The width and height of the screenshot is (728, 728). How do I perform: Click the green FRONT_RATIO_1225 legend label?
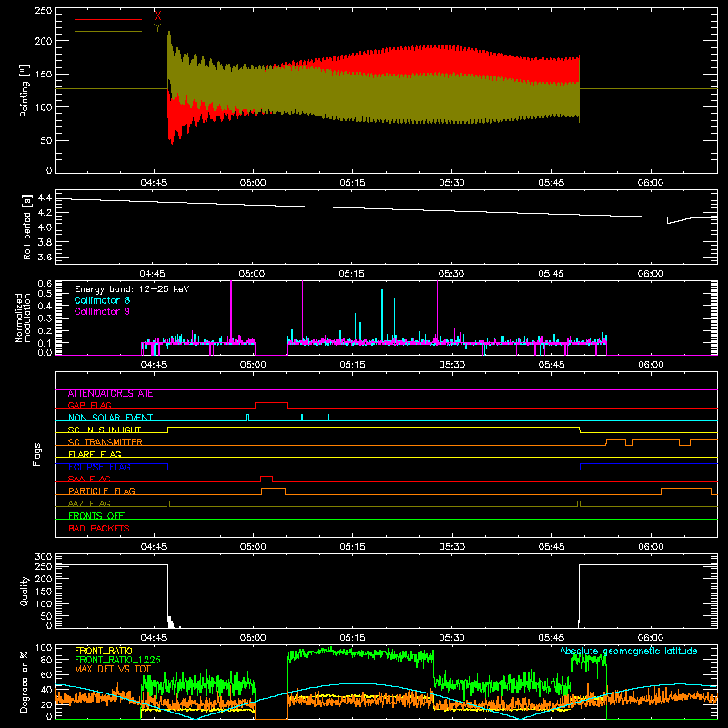pyautogui.click(x=117, y=660)
